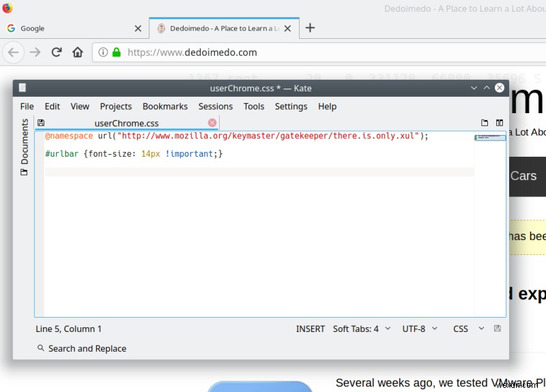Open the View menu in Kate
The height and width of the screenshot is (392, 546).
click(80, 106)
